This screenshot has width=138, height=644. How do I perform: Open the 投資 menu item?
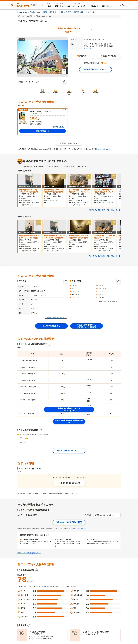(103, 6)
